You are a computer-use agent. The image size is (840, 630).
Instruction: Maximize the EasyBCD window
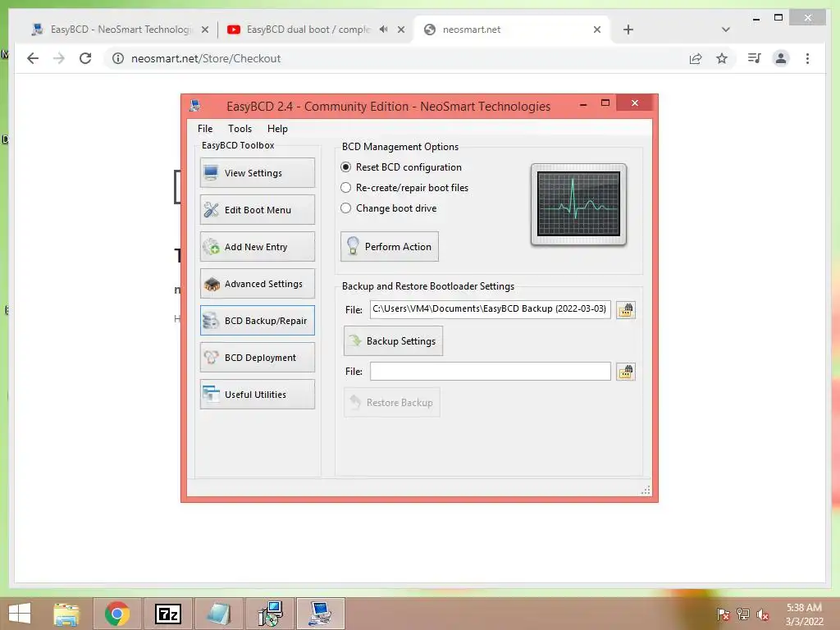605,103
